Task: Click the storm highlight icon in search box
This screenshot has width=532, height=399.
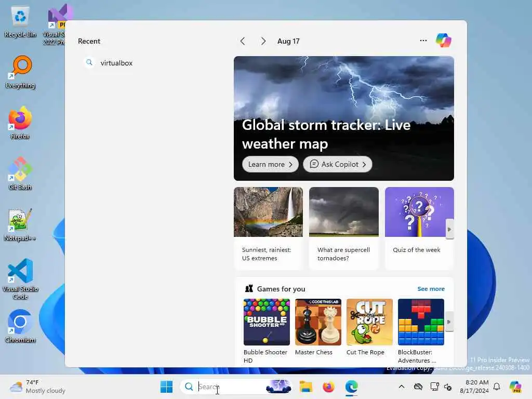Action: (x=278, y=387)
